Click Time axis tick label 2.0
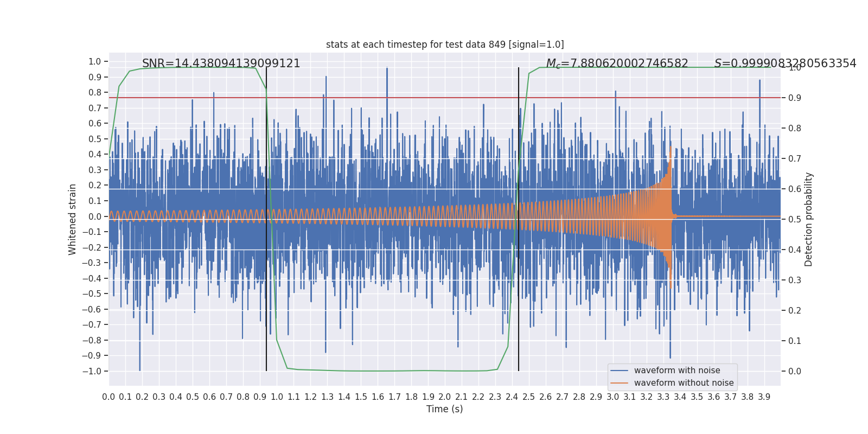868x434 pixels. pyautogui.click(x=445, y=397)
